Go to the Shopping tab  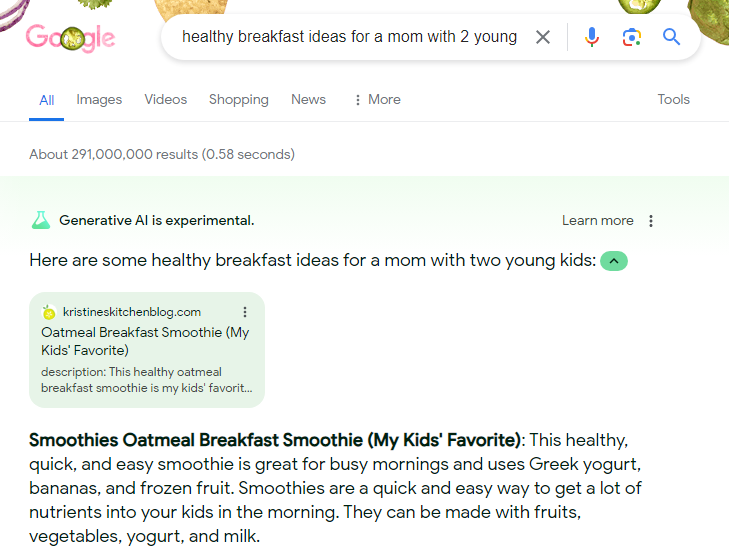click(238, 100)
